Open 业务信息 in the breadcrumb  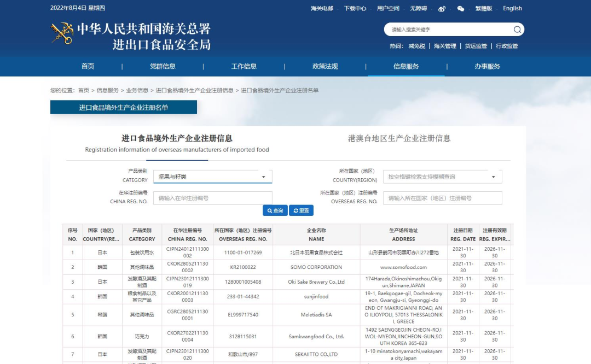pos(137,90)
